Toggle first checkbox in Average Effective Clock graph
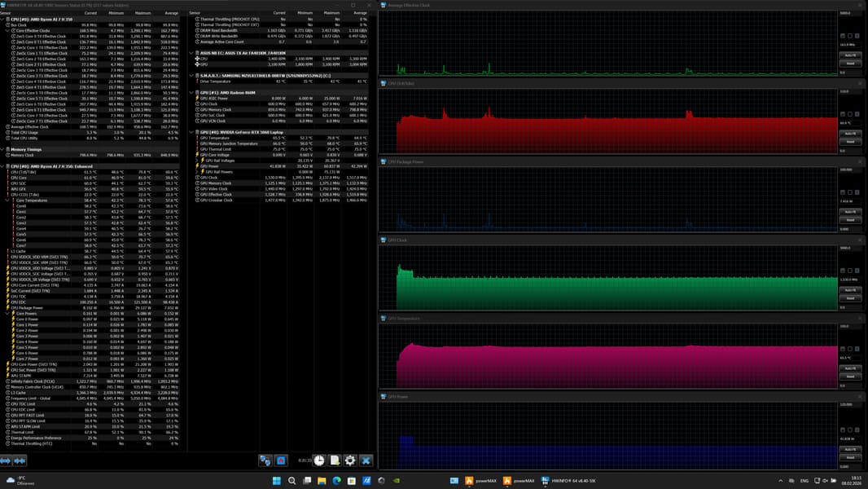Image resolution: width=868 pixels, height=489 pixels. click(843, 36)
